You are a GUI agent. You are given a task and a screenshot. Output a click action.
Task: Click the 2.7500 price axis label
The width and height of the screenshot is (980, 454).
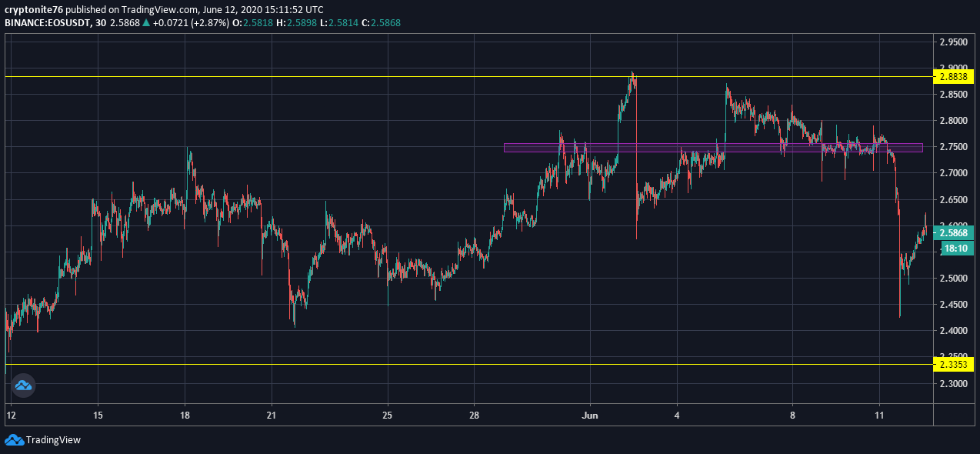point(953,147)
